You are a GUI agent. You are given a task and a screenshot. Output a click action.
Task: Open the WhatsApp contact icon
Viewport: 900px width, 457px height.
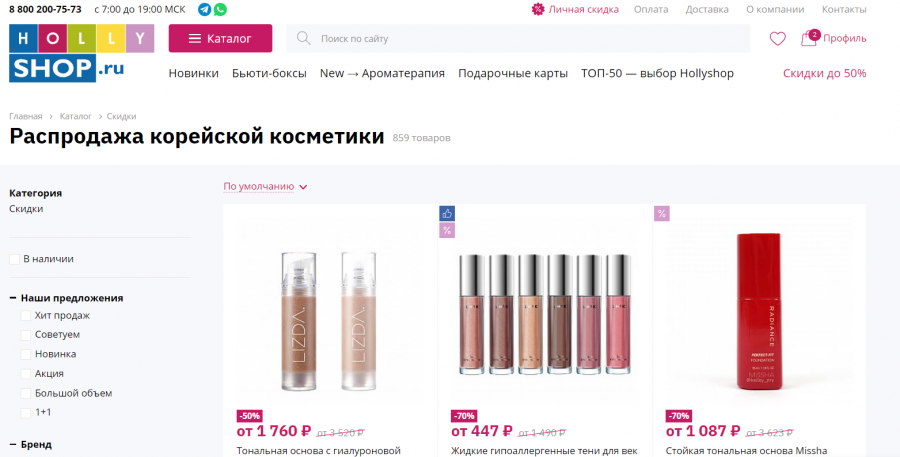[220, 9]
